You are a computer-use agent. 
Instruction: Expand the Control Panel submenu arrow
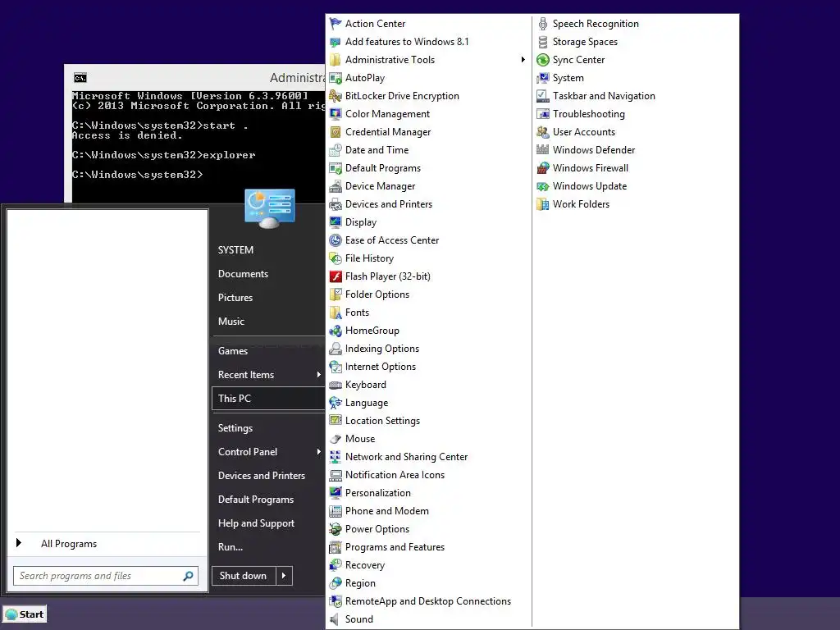pyautogui.click(x=319, y=452)
